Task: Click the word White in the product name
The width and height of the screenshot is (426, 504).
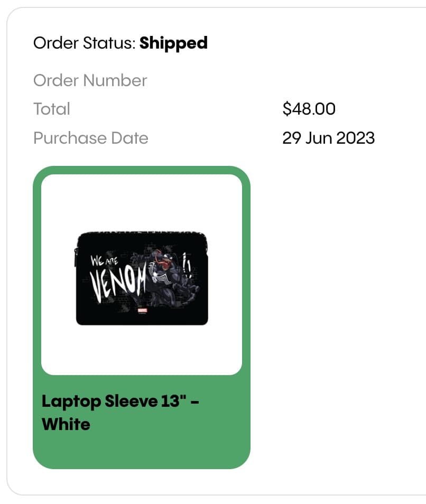Action: (66, 424)
